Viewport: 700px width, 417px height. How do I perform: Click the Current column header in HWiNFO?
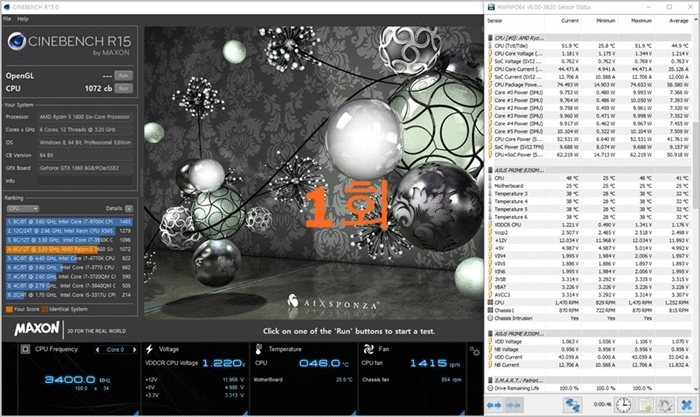pyautogui.click(x=570, y=21)
